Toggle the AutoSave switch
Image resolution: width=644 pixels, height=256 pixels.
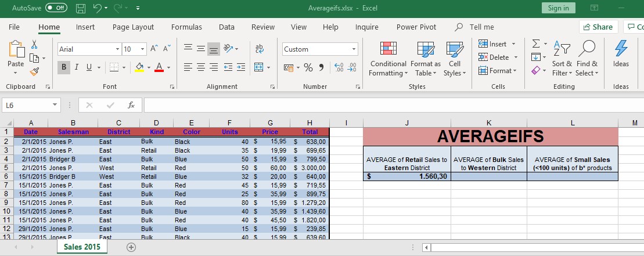coord(56,8)
